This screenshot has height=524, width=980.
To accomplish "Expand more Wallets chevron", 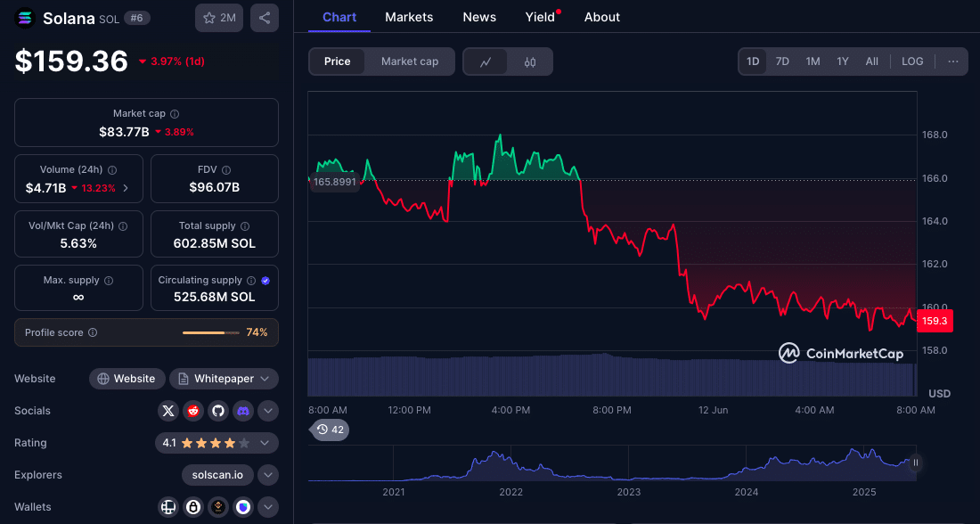I will (x=268, y=507).
